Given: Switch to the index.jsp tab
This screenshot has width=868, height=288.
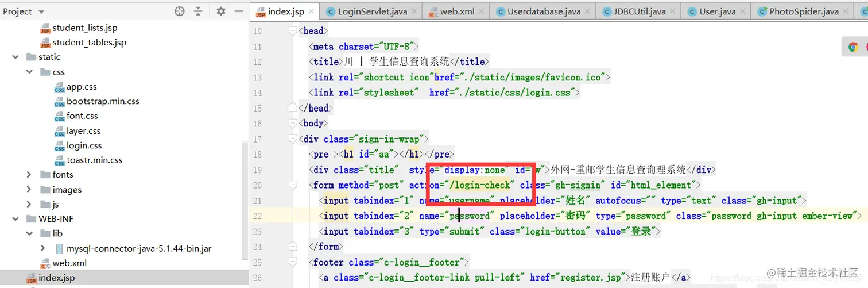Looking at the screenshot, I should [x=285, y=11].
